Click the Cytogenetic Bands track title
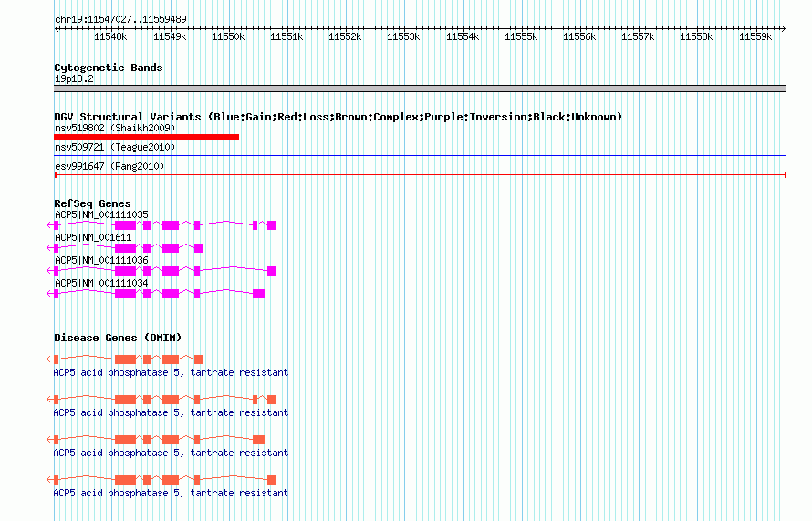The image size is (812, 521). point(109,68)
